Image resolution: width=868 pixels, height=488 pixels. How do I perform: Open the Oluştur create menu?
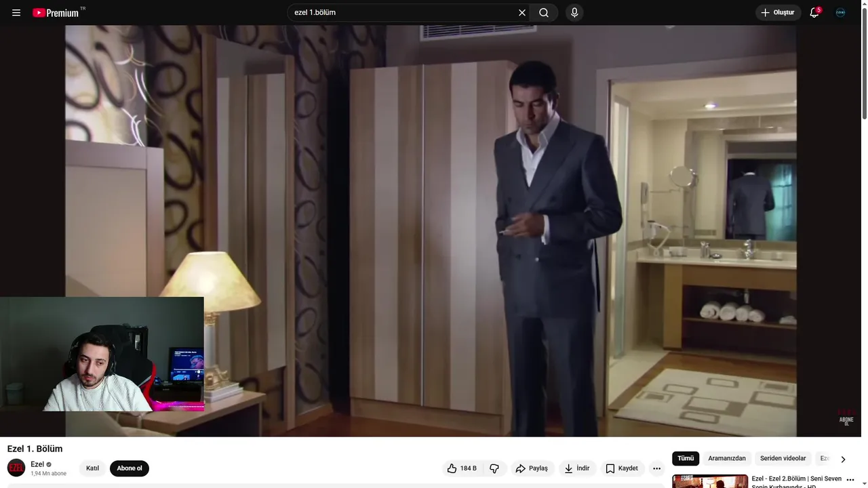tap(778, 13)
